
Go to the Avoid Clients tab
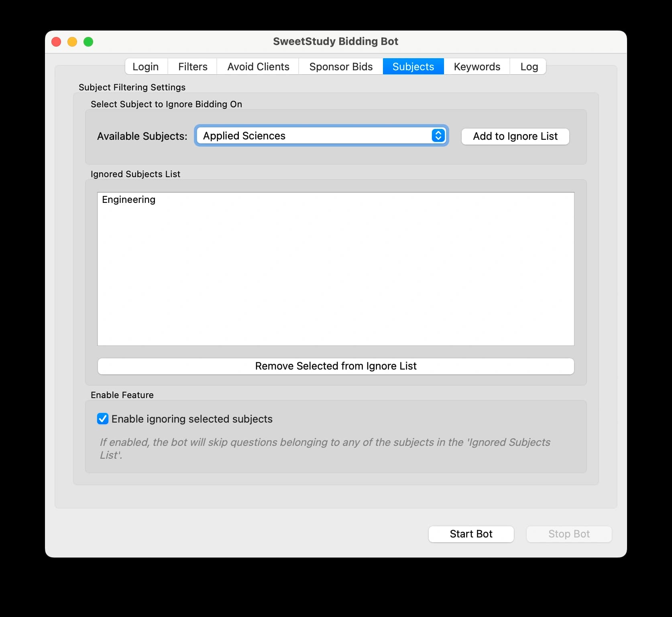click(258, 67)
